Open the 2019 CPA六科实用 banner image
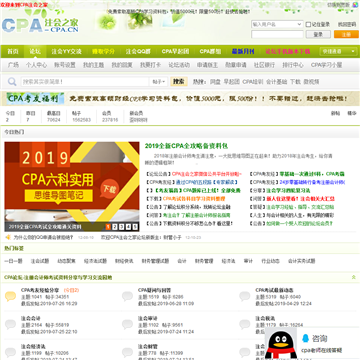The width and height of the screenshot is (360, 360). [72, 187]
